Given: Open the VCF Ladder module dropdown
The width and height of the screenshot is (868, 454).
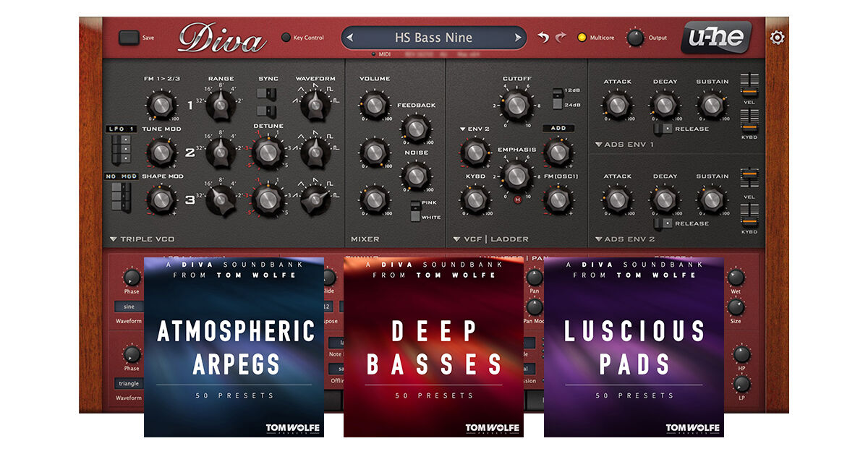Looking at the screenshot, I should coord(457,239).
